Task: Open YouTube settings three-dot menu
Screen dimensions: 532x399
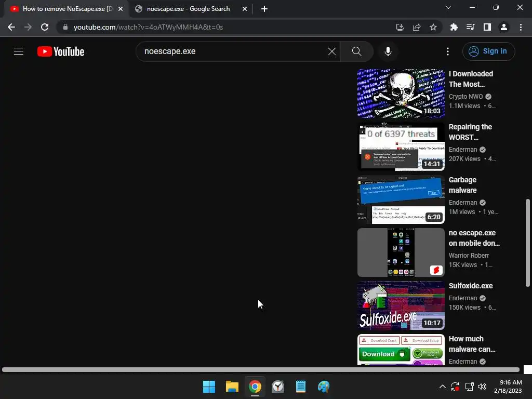Action: click(x=448, y=51)
